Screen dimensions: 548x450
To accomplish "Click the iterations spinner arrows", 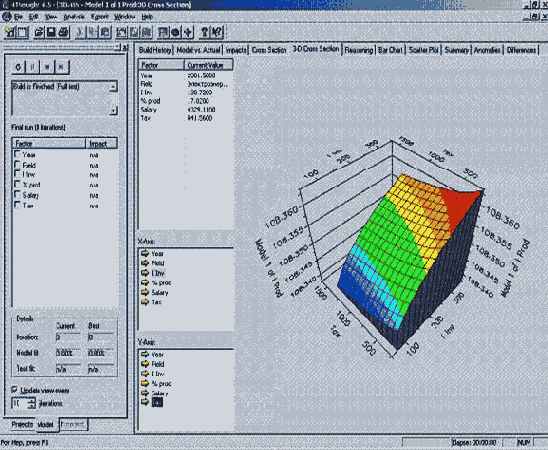I will point(32,404).
